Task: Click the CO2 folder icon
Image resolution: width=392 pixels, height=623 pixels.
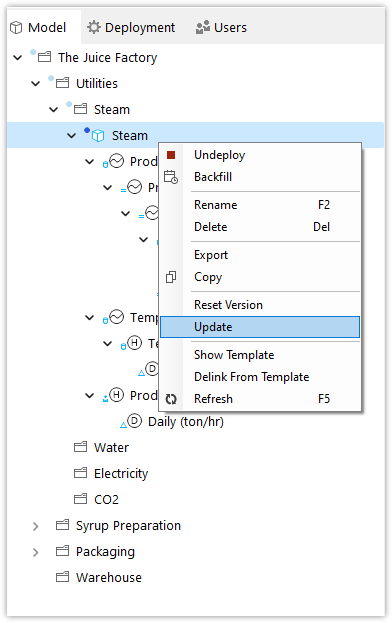Action: 80,499
